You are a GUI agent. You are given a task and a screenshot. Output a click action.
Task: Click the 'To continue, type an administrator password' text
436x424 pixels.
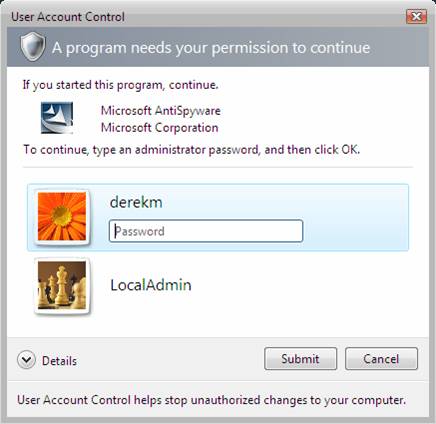tap(192, 150)
